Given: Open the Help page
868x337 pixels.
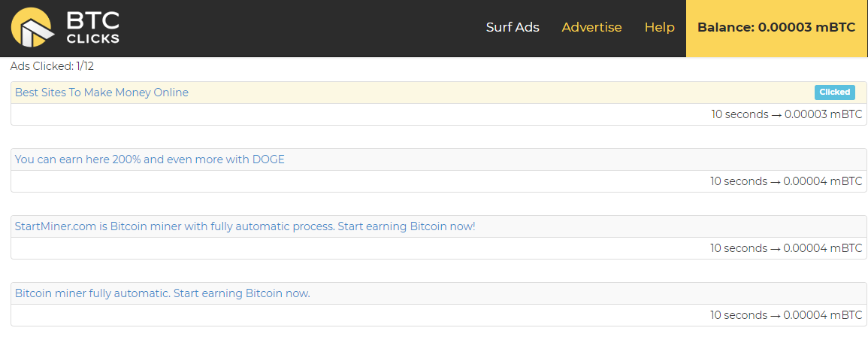Looking at the screenshot, I should click(x=659, y=27).
